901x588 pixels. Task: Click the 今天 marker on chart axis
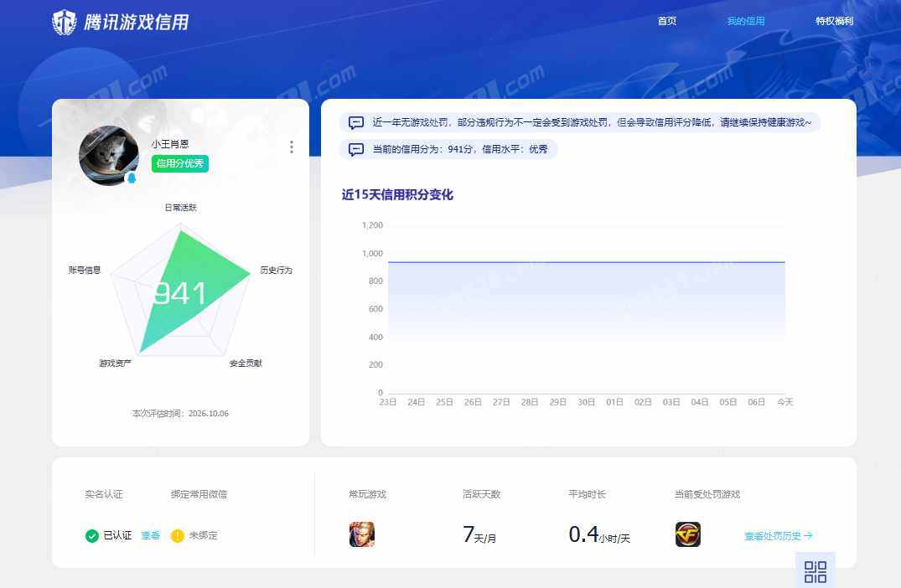coord(785,402)
